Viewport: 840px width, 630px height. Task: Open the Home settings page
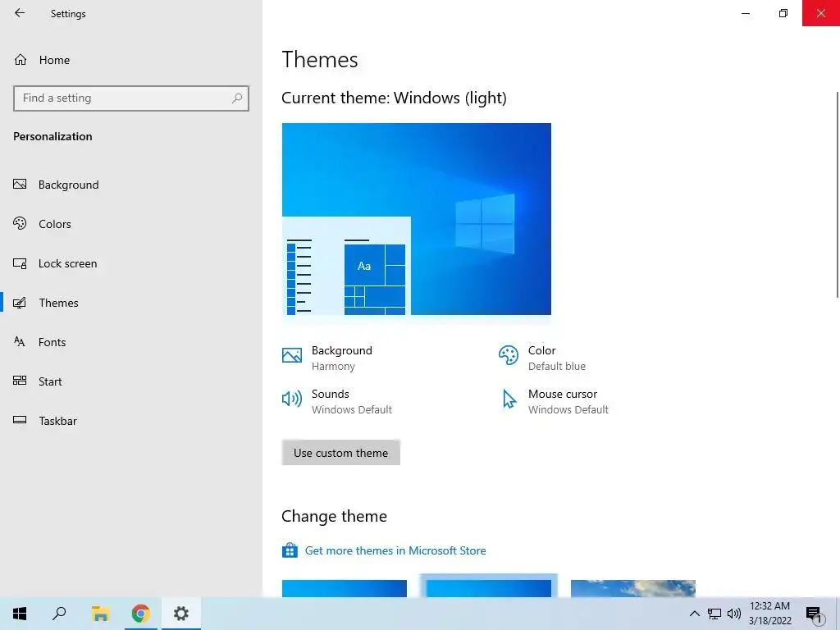point(130,60)
